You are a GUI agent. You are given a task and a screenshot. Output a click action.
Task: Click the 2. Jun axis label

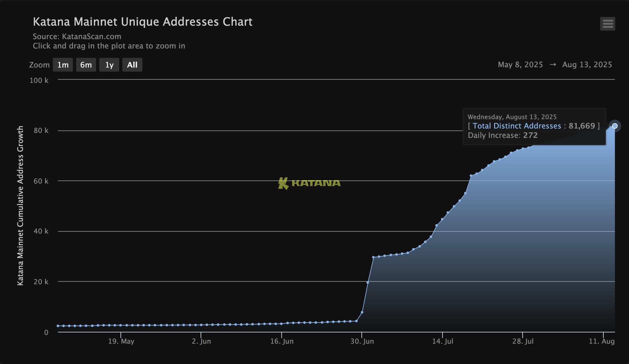tap(201, 341)
